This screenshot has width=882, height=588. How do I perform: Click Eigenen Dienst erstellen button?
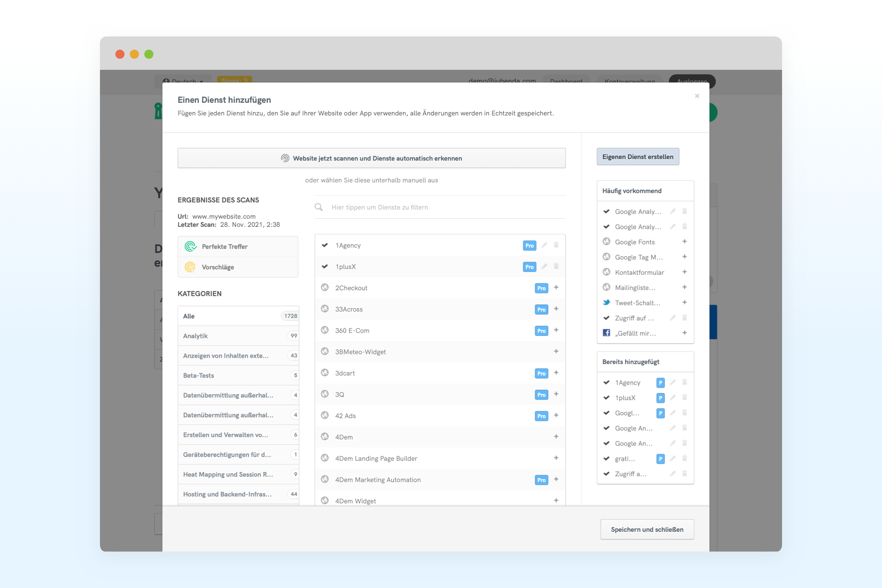click(x=638, y=157)
